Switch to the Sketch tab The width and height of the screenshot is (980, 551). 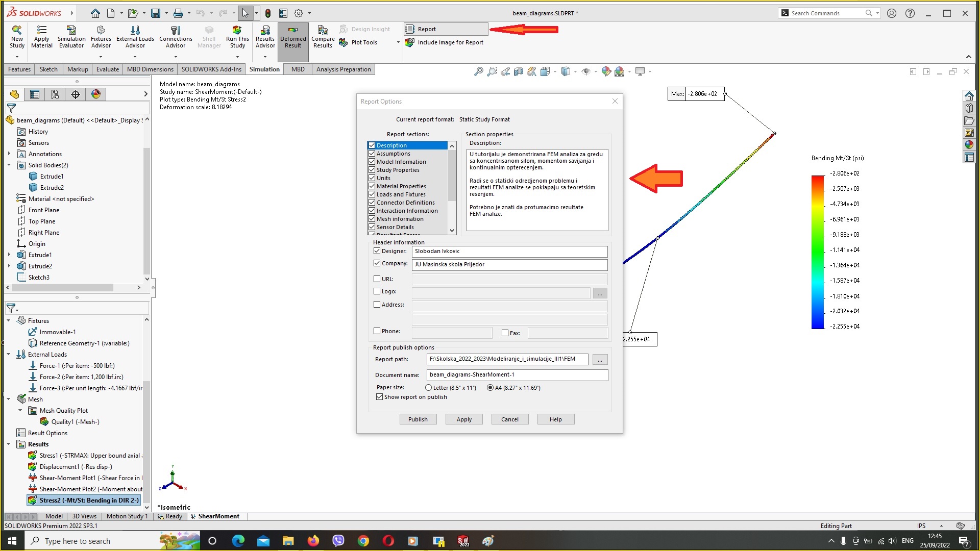pos(48,69)
